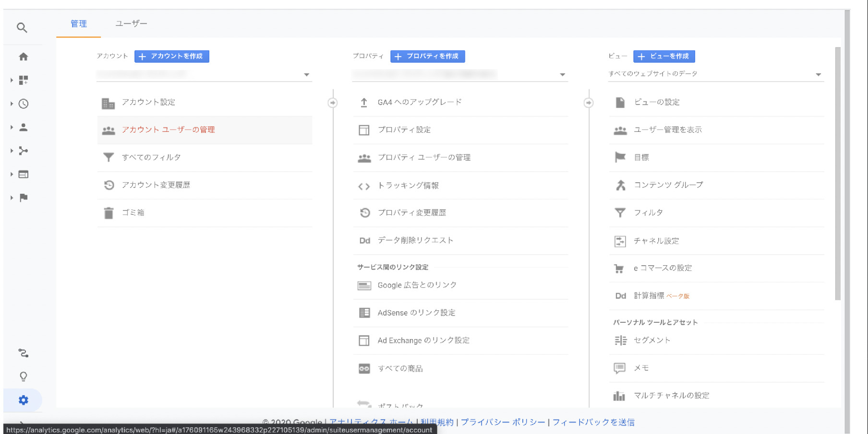Click the Home icon in the sidebar
Screen dimensions: 868x434
pos(24,56)
